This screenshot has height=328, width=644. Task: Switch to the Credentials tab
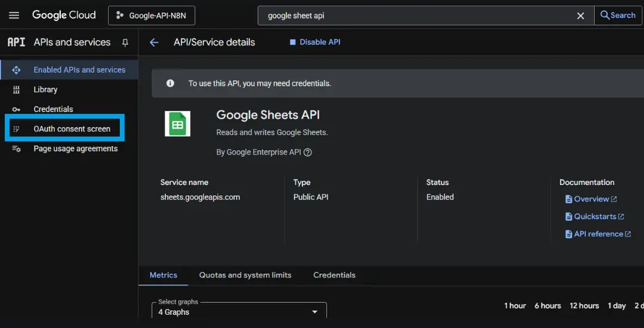[335, 275]
